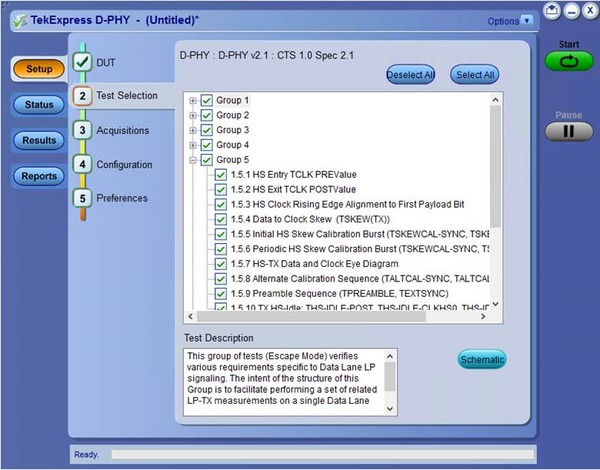Select the Group 5 tree label
600x470 pixels.
click(233, 160)
